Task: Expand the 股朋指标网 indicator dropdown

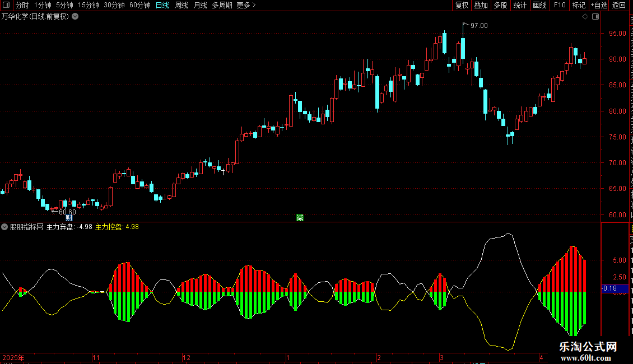Action: click(x=4, y=227)
